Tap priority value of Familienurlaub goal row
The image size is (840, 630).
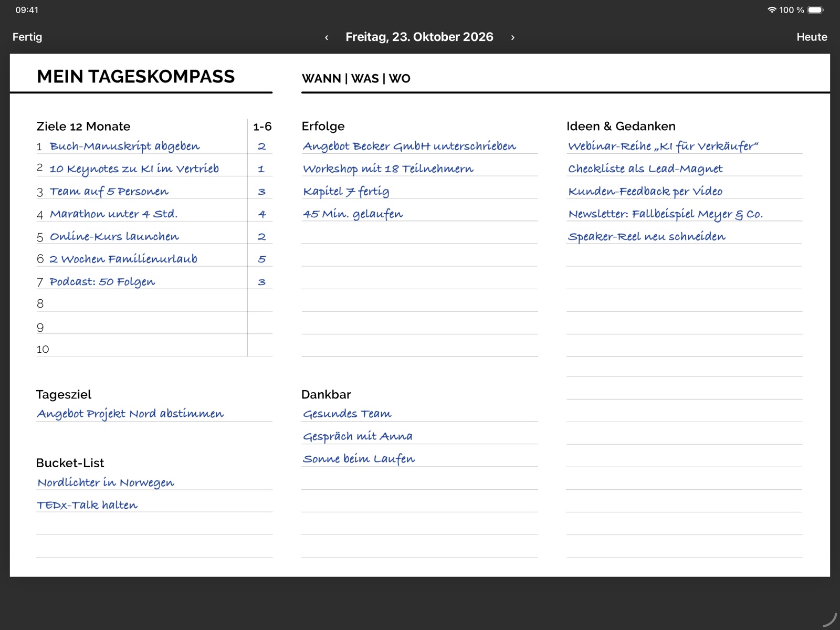tap(261, 259)
